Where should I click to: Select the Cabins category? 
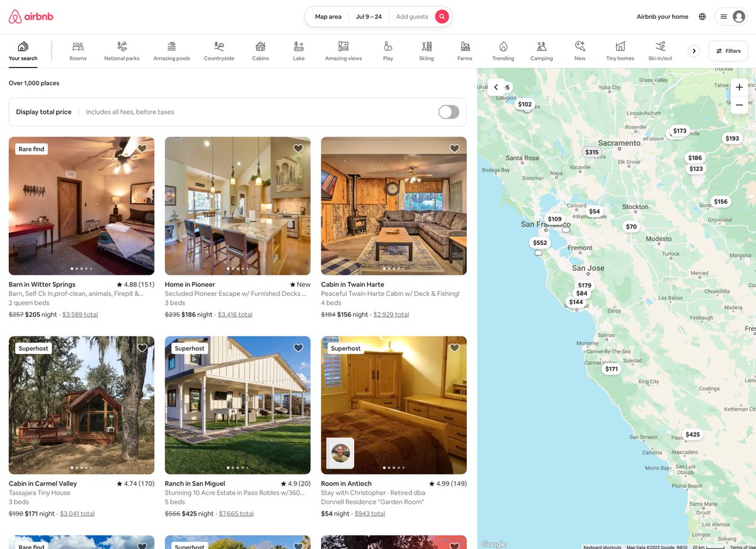[260, 51]
